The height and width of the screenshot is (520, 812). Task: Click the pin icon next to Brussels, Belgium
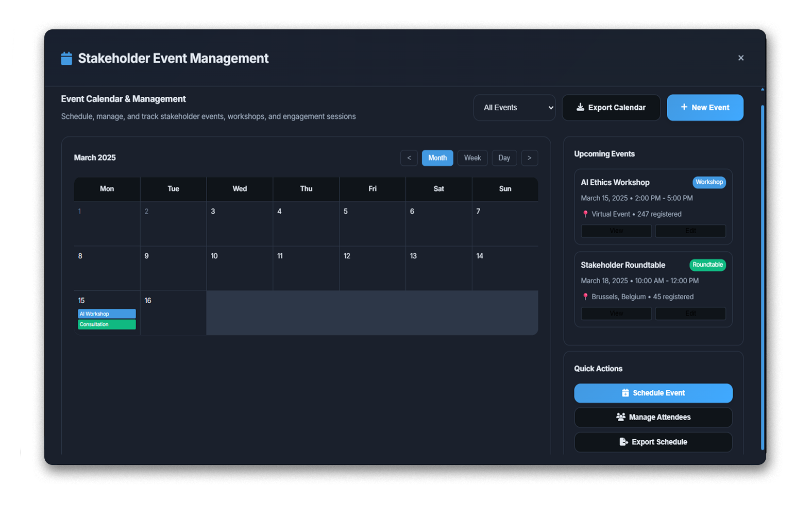pos(585,297)
